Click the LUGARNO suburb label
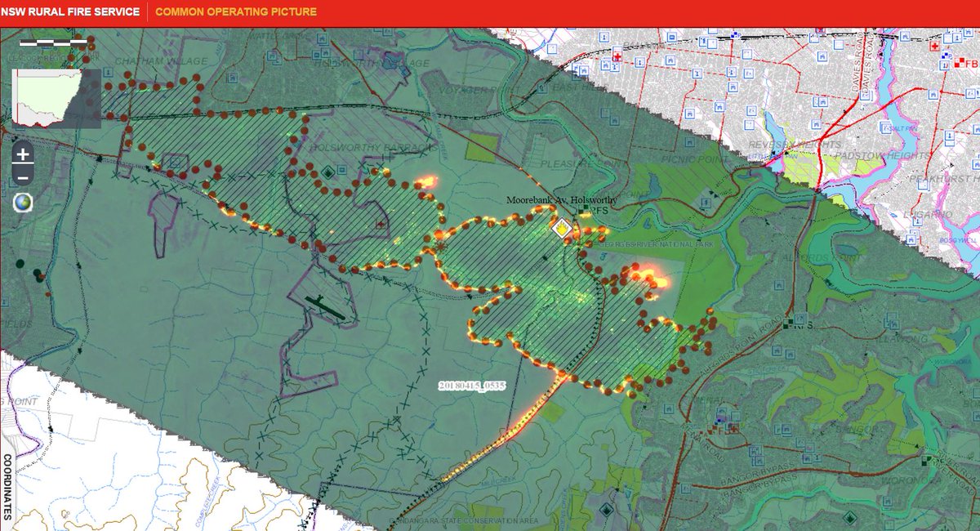Image resolution: width=980 pixels, height=531 pixels. pyautogui.click(x=928, y=214)
